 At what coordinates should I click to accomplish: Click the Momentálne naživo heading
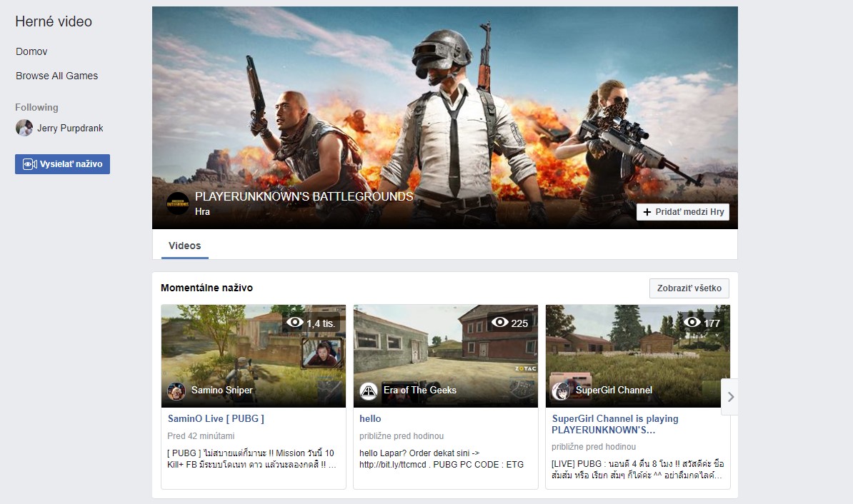click(x=206, y=288)
